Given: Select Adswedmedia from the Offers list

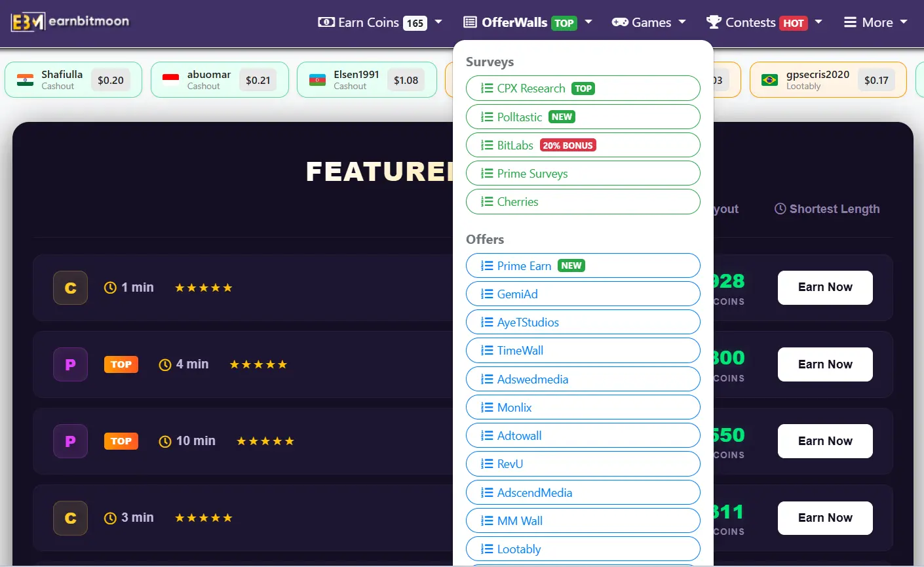Looking at the screenshot, I should point(583,380).
